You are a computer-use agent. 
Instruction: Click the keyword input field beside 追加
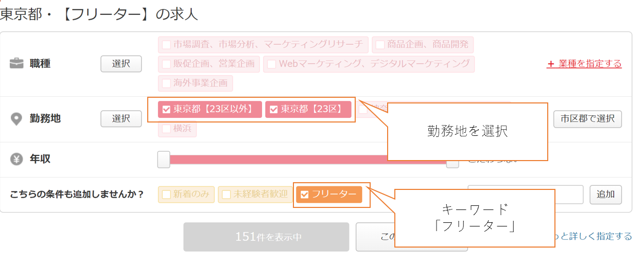point(525,195)
